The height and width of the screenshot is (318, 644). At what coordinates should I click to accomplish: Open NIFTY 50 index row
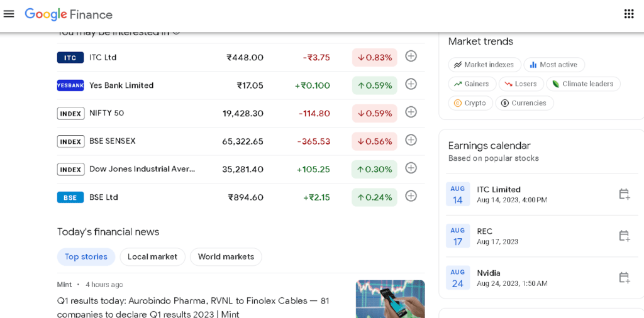[x=241, y=113]
